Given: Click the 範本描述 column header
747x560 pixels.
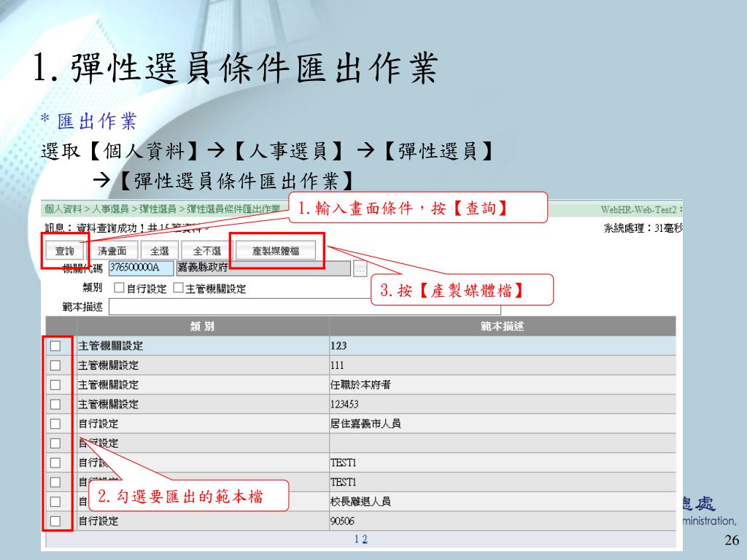Looking at the screenshot, I should click(502, 326).
